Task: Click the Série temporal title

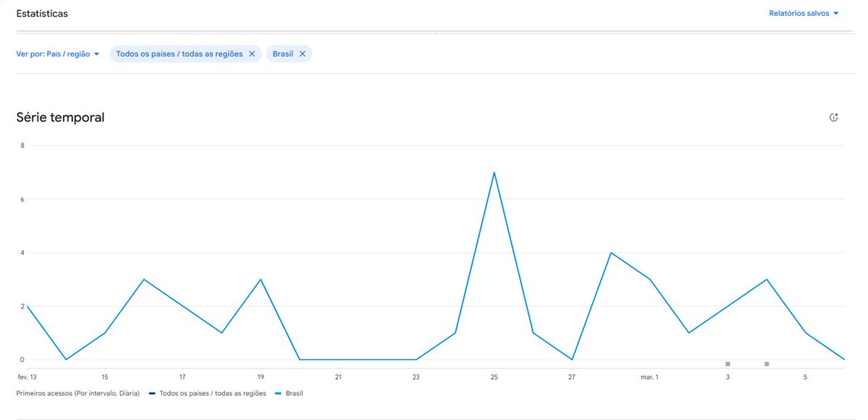Action: click(x=60, y=117)
